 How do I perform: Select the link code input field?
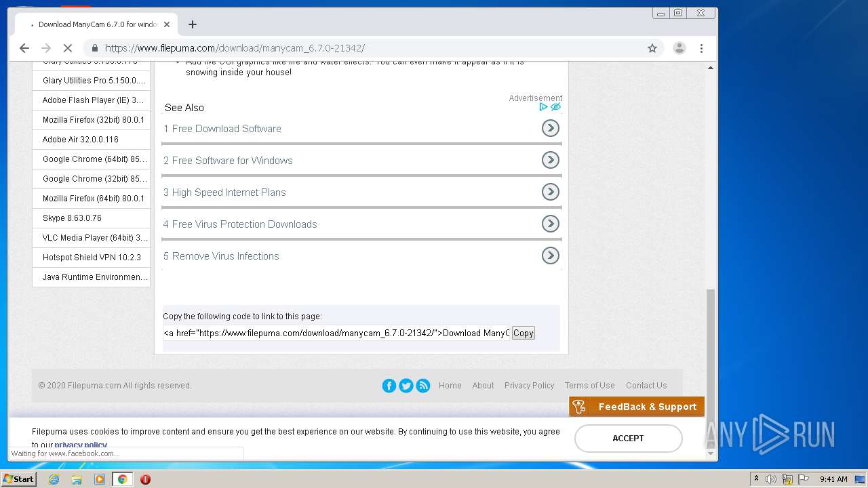(336, 333)
